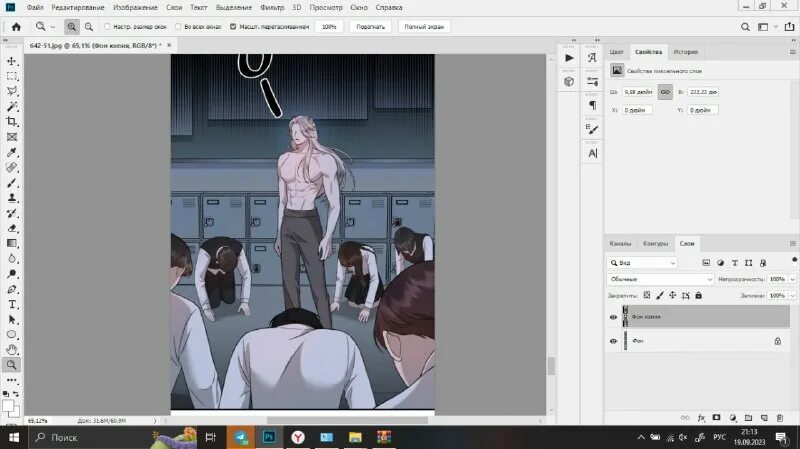Toggle lock transparent pixels
800x449 pixels.
647,295
